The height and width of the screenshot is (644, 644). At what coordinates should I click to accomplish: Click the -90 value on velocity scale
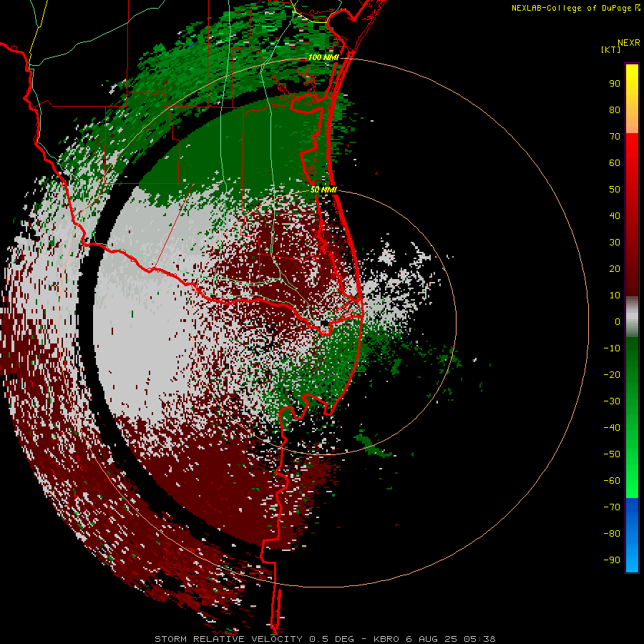(612, 560)
